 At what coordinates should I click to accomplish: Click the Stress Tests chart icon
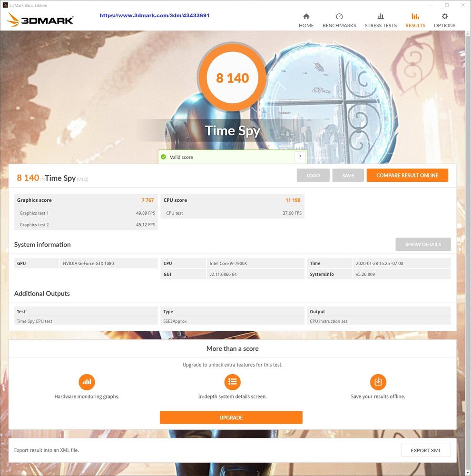[381, 16]
